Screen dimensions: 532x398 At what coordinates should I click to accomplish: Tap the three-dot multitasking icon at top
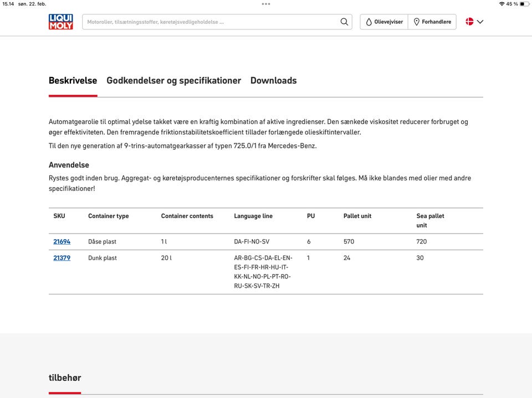tap(266, 4)
